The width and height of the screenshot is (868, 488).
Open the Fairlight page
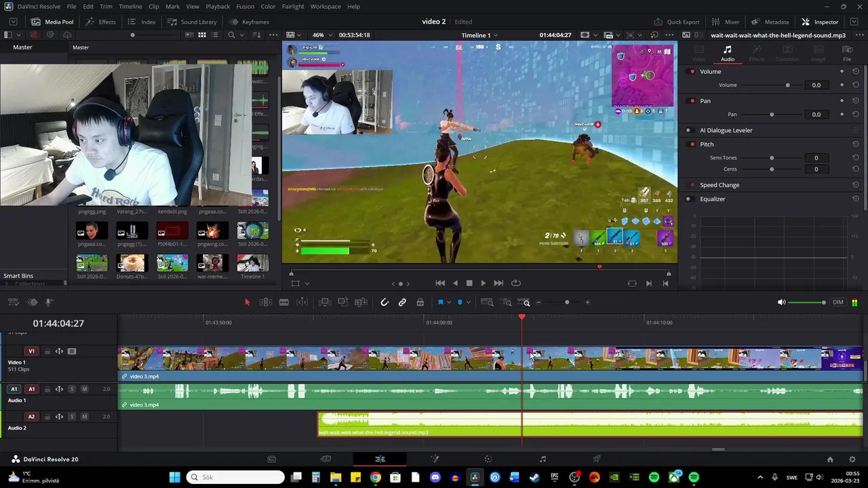tap(542, 459)
